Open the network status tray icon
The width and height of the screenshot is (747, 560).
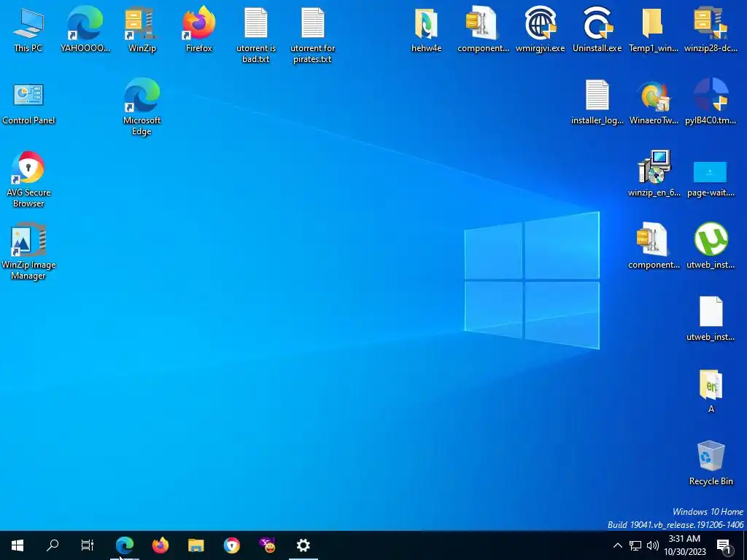tap(635, 545)
